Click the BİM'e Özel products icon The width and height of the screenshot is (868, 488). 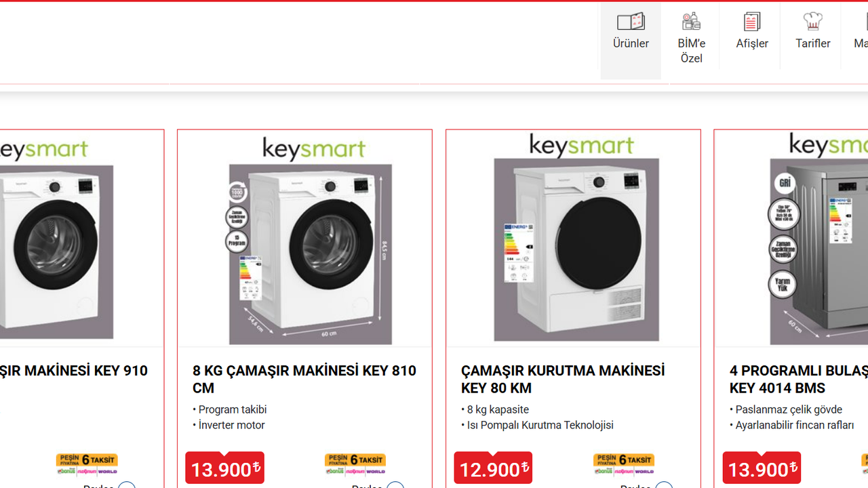691,21
